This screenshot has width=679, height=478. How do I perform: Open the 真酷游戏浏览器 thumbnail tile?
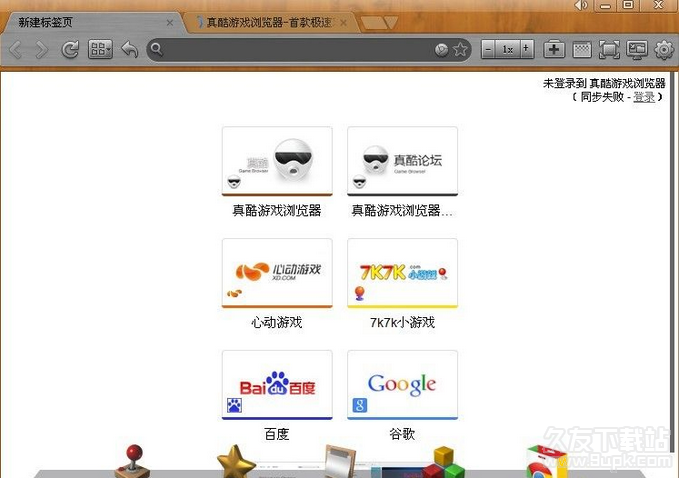point(277,161)
